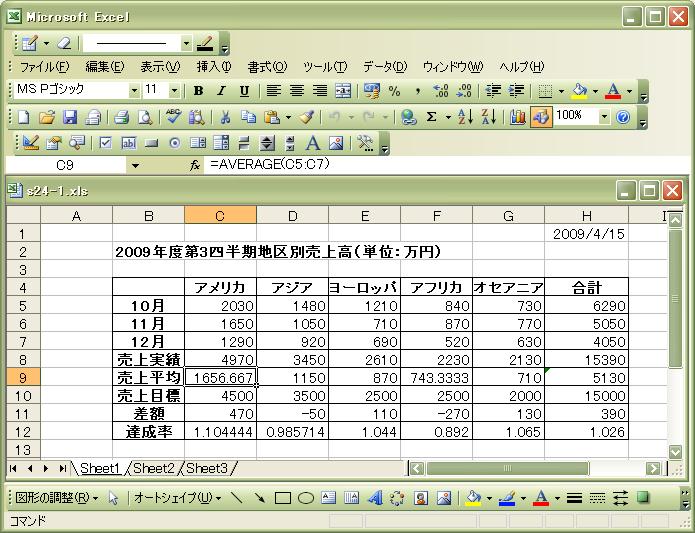Click the Paste icon
Image resolution: width=695 pixels, height=533 pixels.
(272, 117)
